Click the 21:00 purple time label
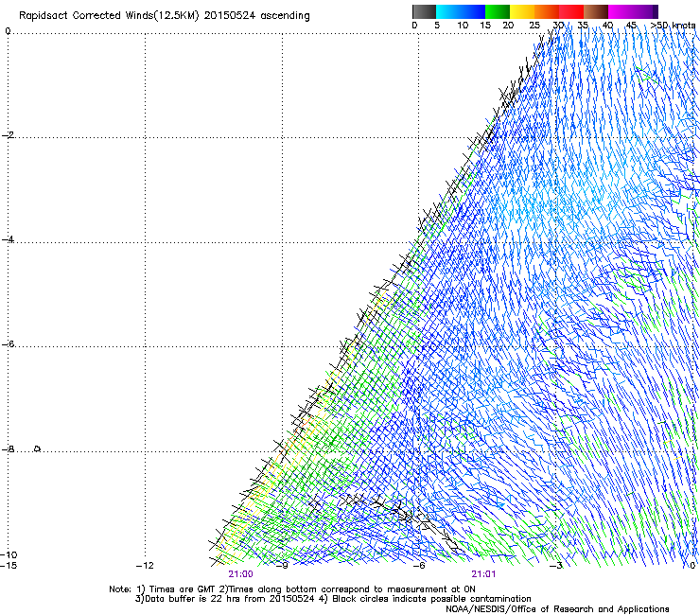This screenshot has width=700, height=615. [240, 574]
